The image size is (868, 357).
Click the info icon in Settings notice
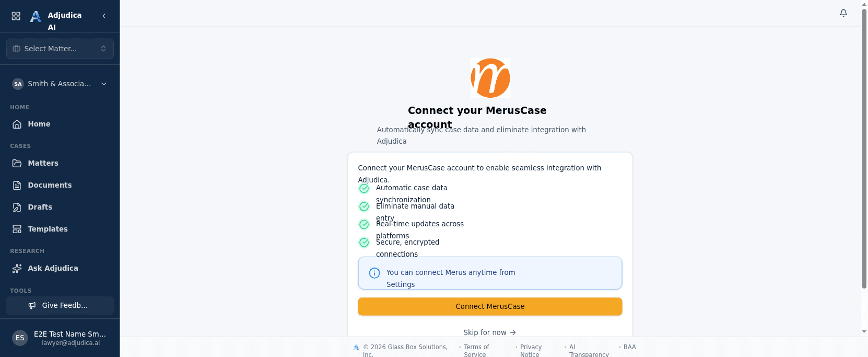(x=374, y=273)
